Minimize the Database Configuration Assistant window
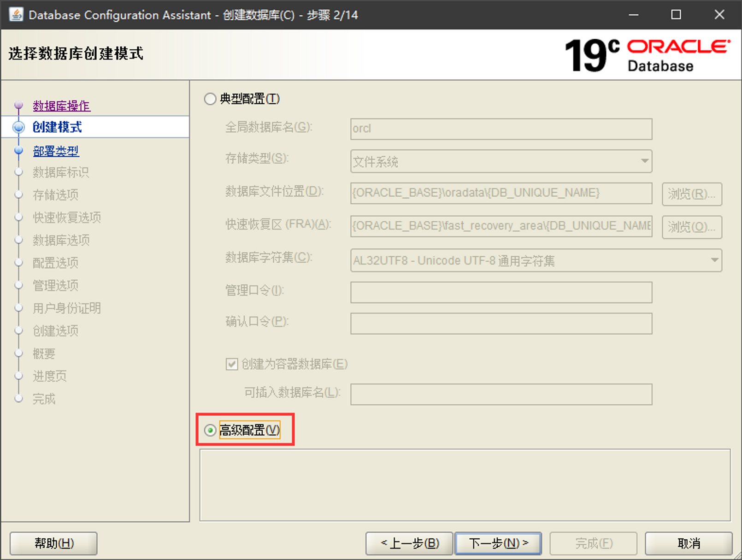Image resolution: width=742 pixels, height=560 pixels. pyautogui.click(x=634, y=15)
